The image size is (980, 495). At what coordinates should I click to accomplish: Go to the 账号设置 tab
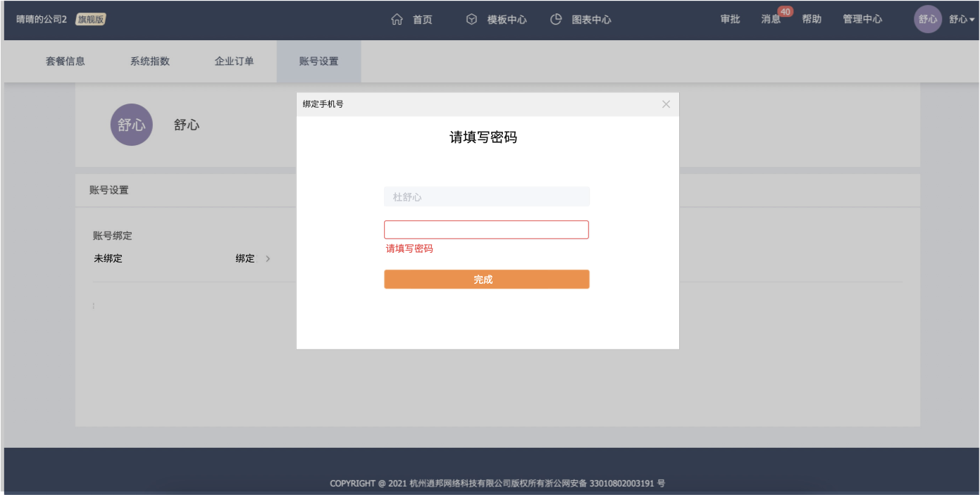(x=318, y=61)
